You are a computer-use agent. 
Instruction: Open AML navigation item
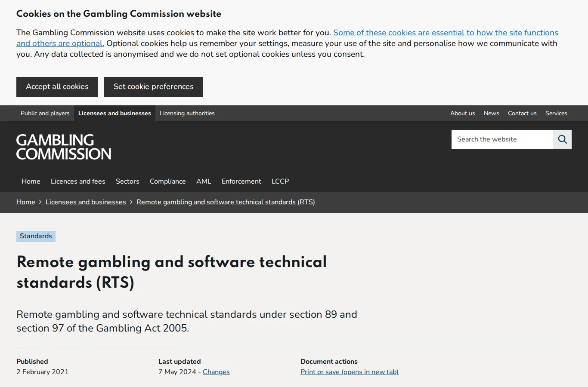204,181
